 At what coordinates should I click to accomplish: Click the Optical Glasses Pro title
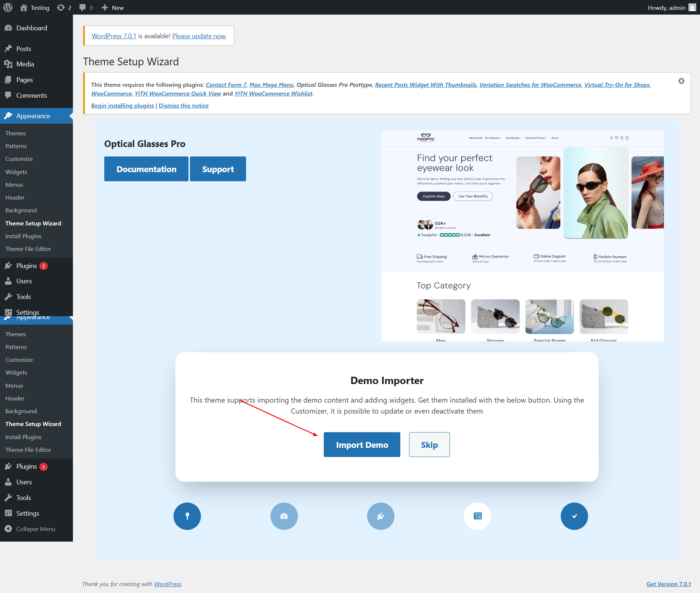click(145, 144)
